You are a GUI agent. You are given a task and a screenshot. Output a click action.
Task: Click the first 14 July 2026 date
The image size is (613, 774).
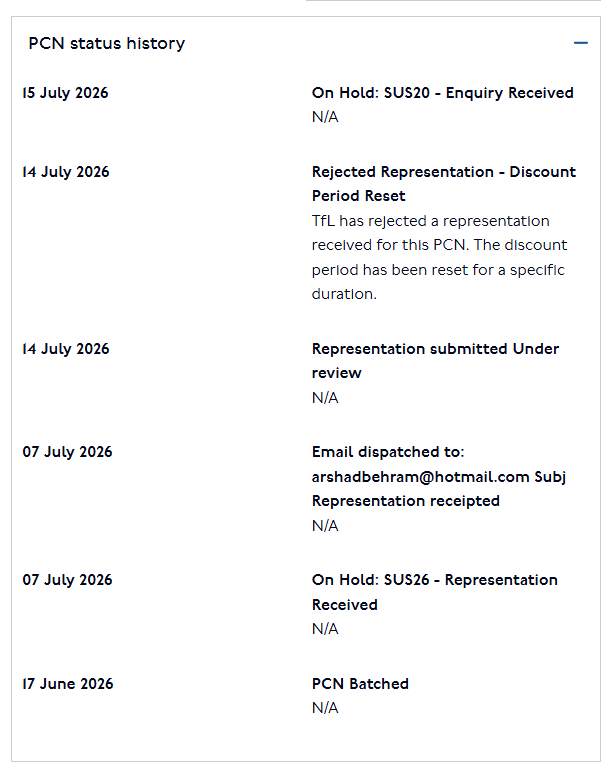[66, 172]
